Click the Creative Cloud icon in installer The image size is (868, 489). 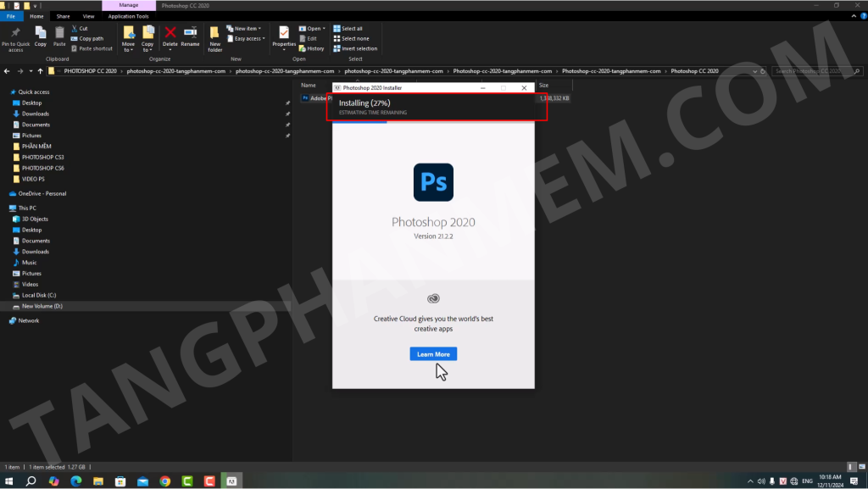point(433,298)
